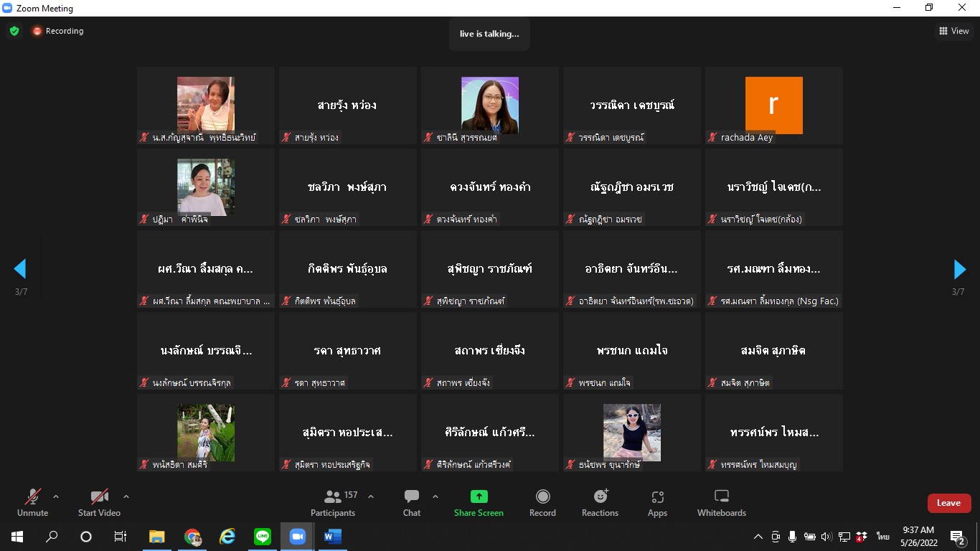Click the Share Screen icon

(479, 496)
